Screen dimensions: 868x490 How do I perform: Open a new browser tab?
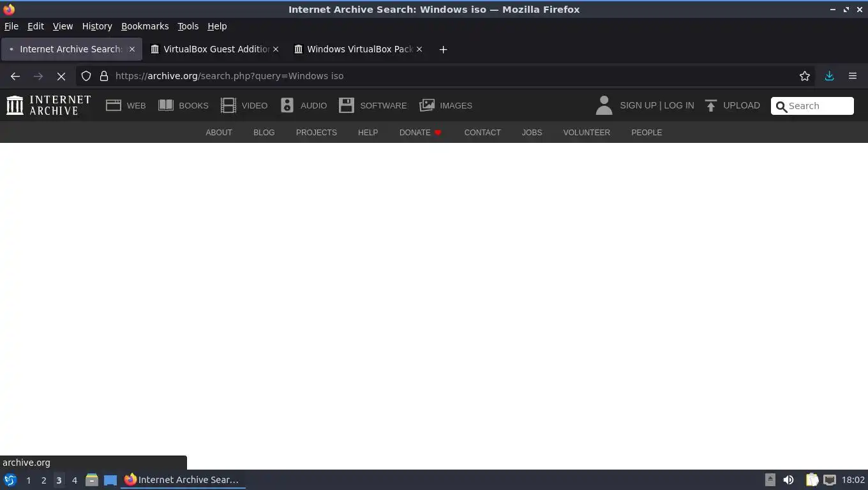(x=443, y=49)
